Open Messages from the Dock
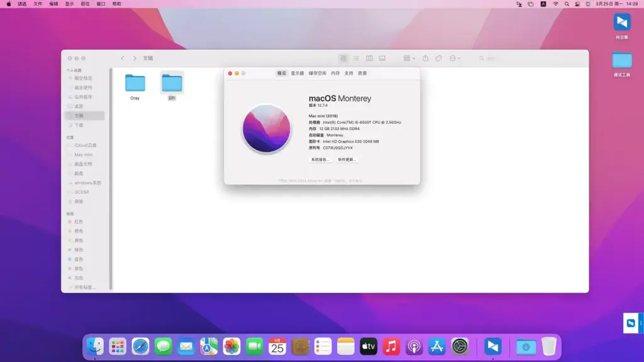Image resolution: width=644 pixels, height=362 pixels. 164,346
